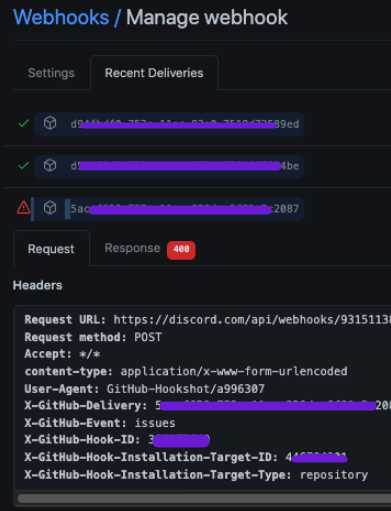Open the failed delivery ending in 2087

pos(169,209)
